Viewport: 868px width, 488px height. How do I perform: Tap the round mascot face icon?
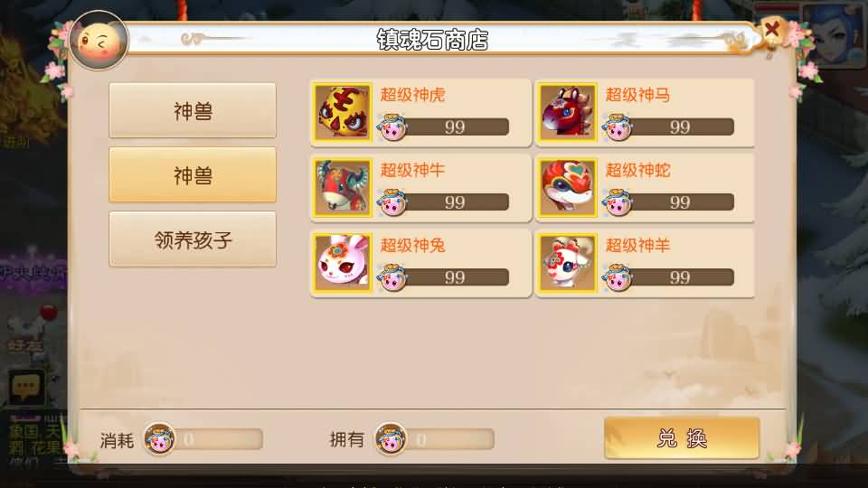(99, 41)
